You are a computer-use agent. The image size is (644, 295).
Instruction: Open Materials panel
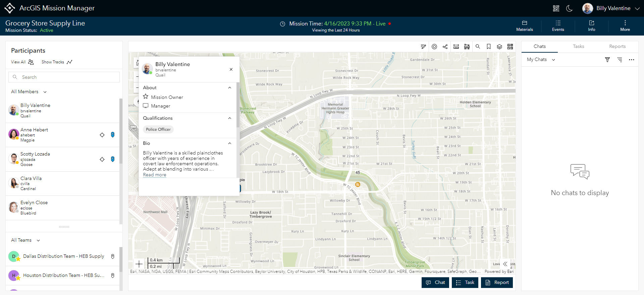[525, 26]
